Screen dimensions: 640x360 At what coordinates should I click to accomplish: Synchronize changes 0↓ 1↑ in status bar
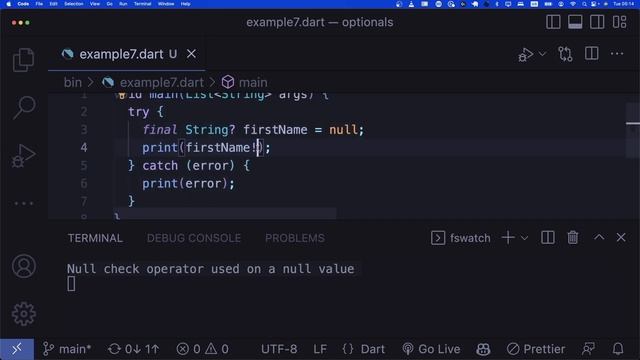(x=134, y=349)
